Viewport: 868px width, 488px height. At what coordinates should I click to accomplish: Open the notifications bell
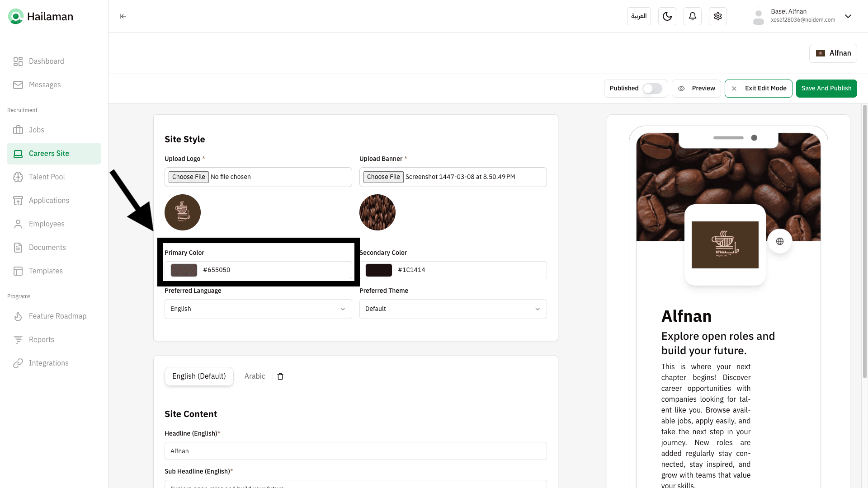[692, 16]
